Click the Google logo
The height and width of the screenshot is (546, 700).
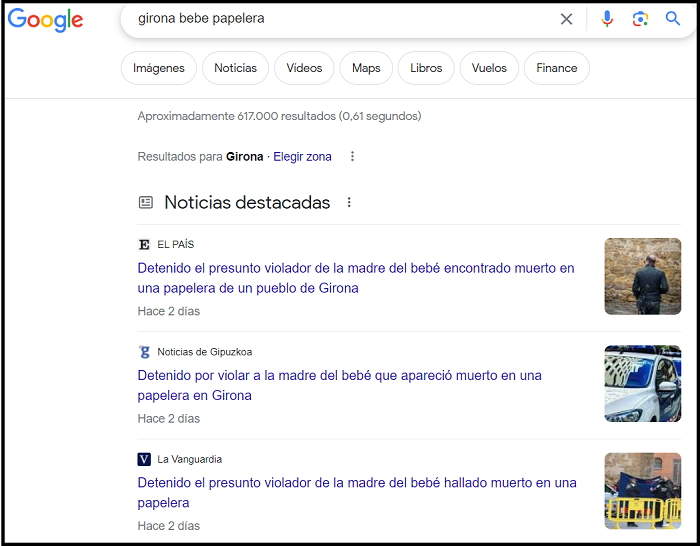(x=46, y=21)
